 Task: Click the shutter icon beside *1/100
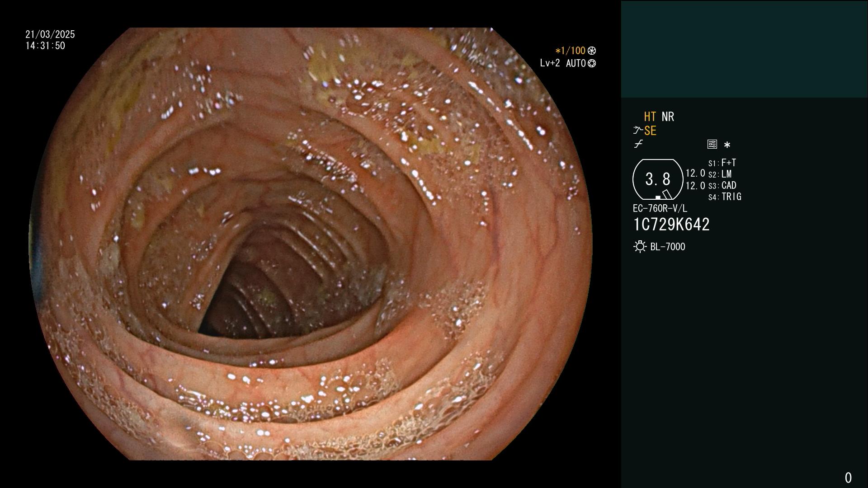[592, 51]
